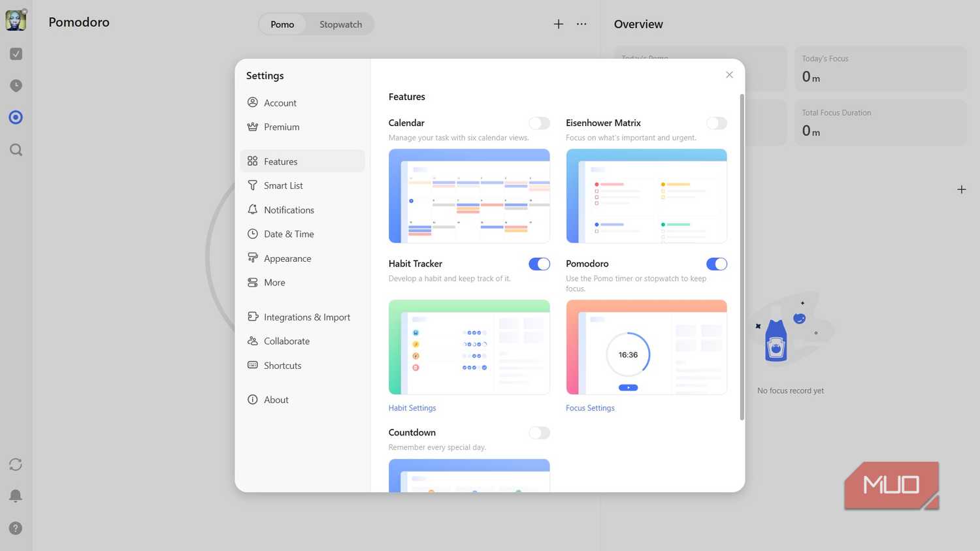Click the Eisenhower Matrix preview thumbnail
Image resolution: width=980 pixels, height=551 pixels.
click(x=646, y=196)
